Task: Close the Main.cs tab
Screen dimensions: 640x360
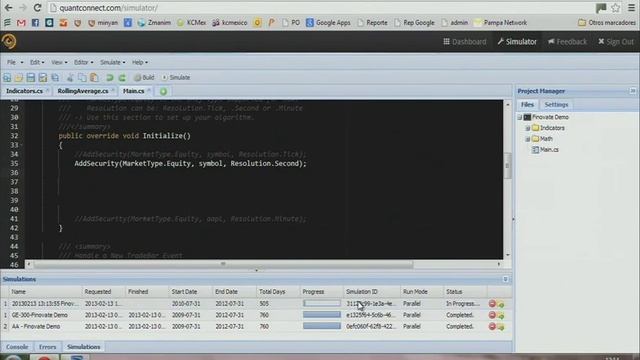Action: pyautogui.click(x=149, y=90)
